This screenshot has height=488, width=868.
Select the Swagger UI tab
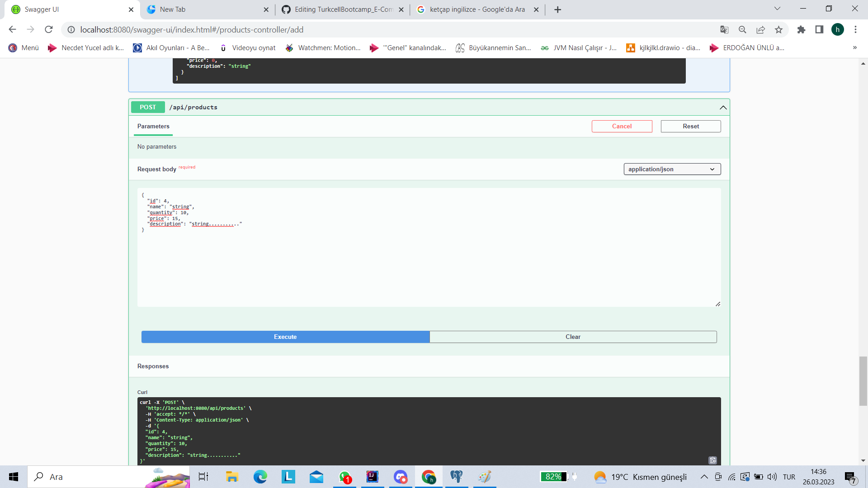72,9
